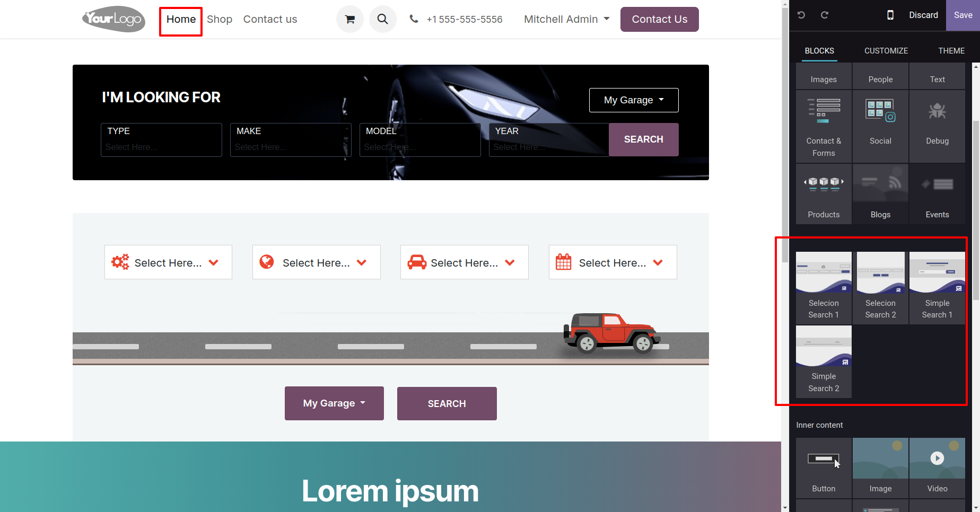
Task: Click the blocks panel scrollbar thumb
Action: (976, 211)
